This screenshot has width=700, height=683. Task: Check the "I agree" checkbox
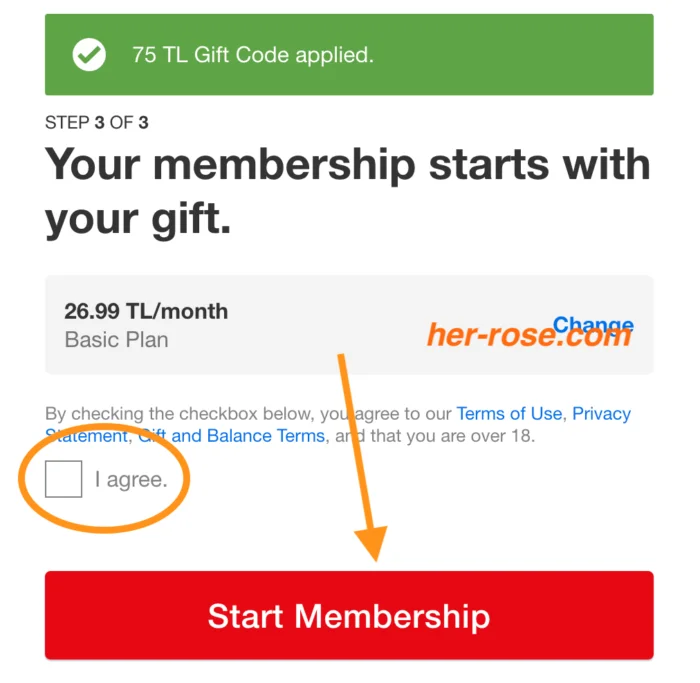coord(64,480)
